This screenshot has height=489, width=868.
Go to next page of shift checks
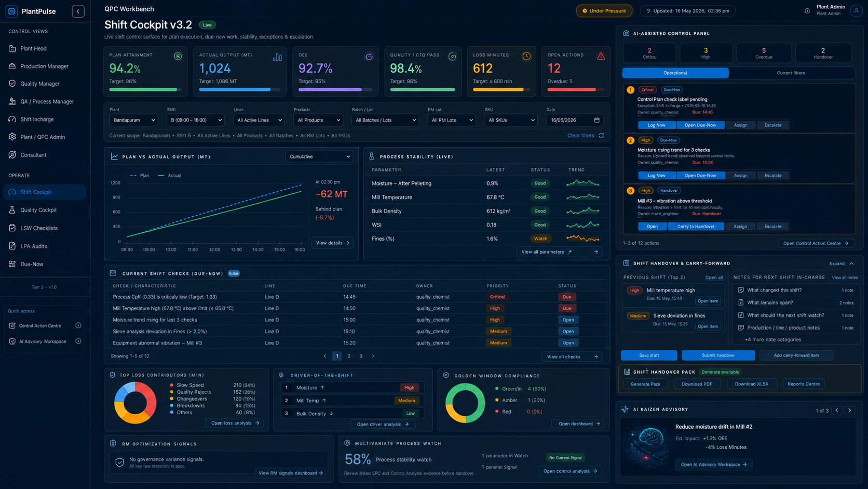click(x=373, y=356)
